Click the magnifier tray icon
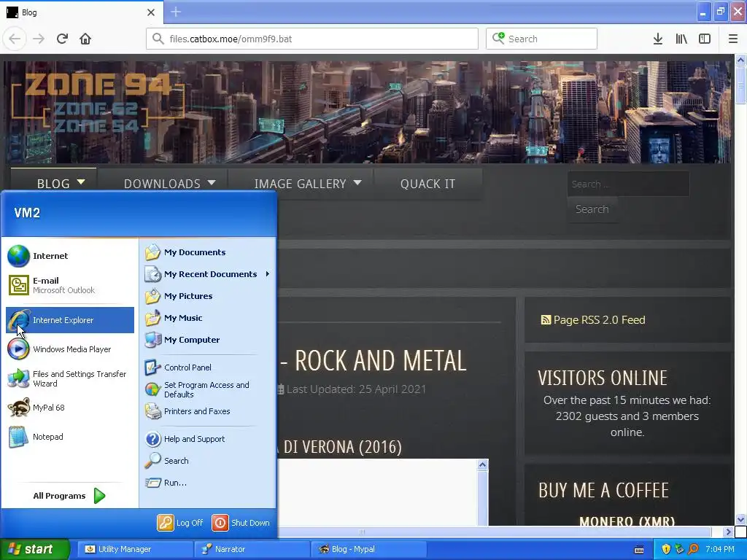 694,550
